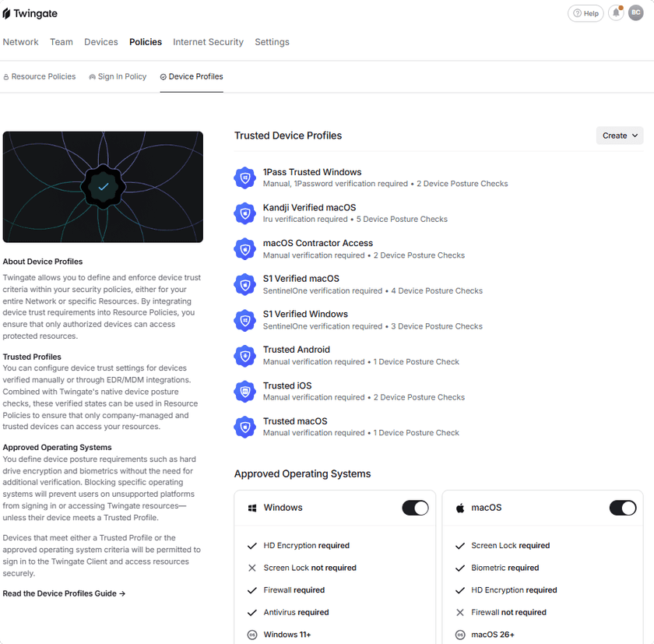Open the Internet Security tab
Viewport: 654px width, 644px height.
pos(208,42)
